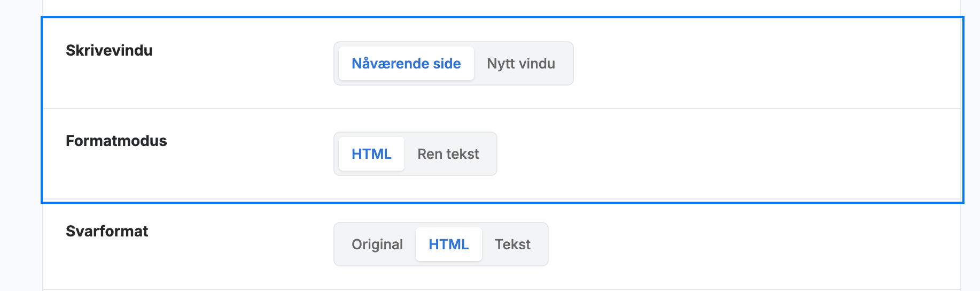
Task: Click the Formatmodus setting label
Action: pos(116,141)
